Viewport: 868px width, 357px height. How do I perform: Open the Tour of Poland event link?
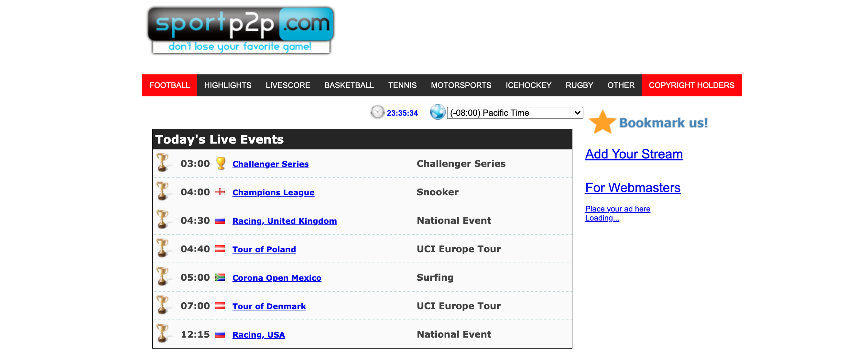(264, 249)
